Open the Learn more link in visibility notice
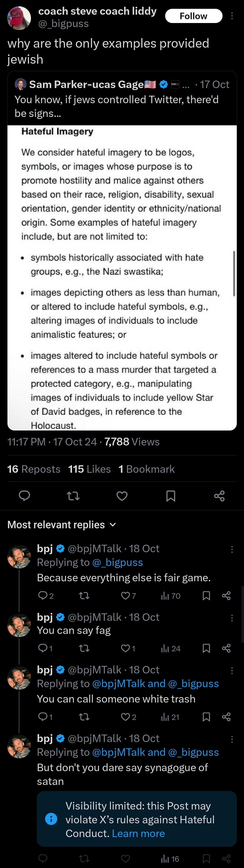Screen dimensions: 244x868 [138, 833]
